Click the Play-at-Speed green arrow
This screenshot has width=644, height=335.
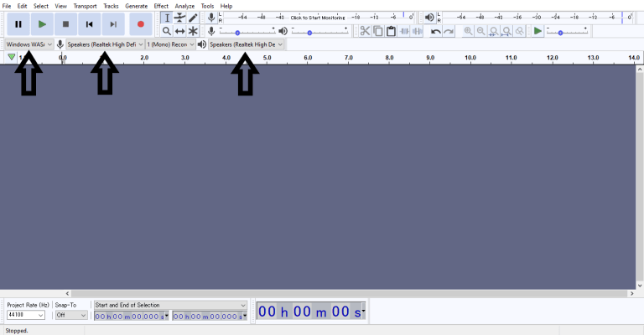point(538,31)
